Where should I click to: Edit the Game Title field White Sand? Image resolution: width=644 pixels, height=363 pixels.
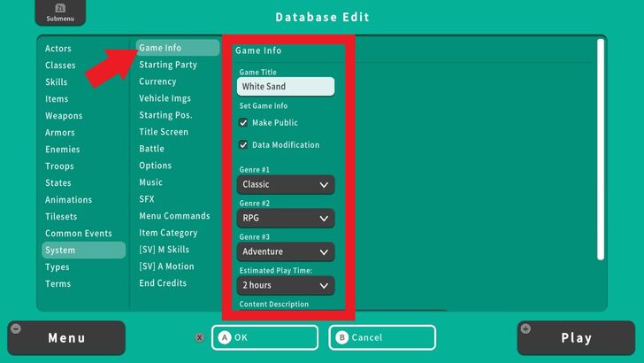[x=286, y=87]
